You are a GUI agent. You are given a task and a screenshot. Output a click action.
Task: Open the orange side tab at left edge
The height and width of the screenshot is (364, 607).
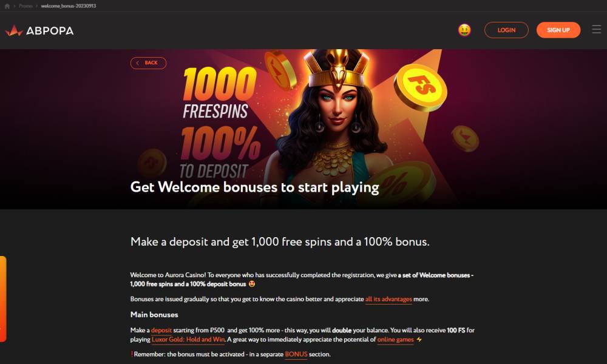(3, 299)
